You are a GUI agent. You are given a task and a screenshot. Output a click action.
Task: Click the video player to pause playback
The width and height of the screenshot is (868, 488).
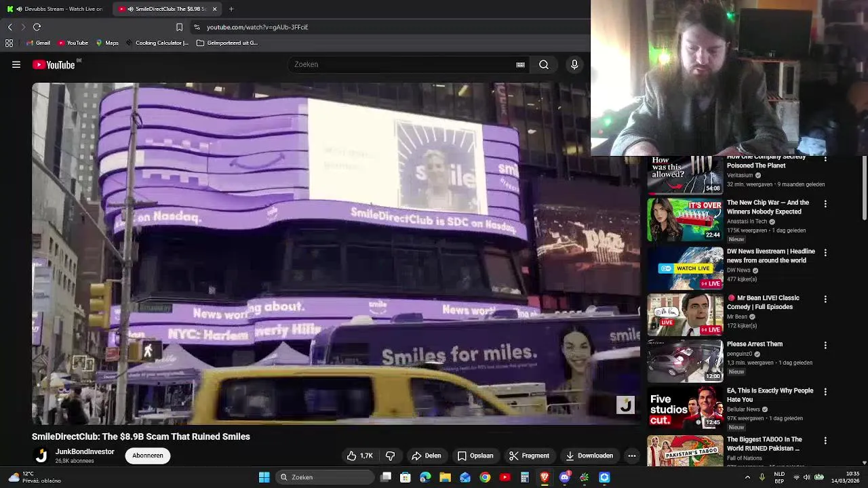click(x=336, y=254)
